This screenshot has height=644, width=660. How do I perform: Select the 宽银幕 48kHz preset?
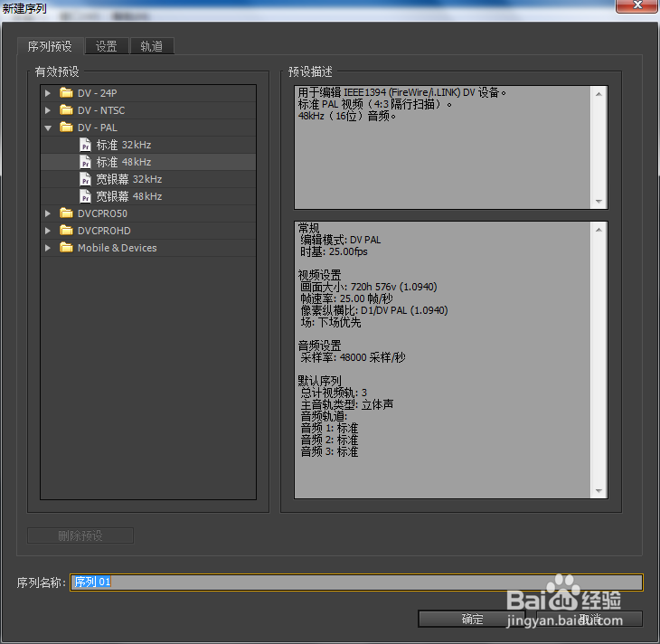[148, 196]
